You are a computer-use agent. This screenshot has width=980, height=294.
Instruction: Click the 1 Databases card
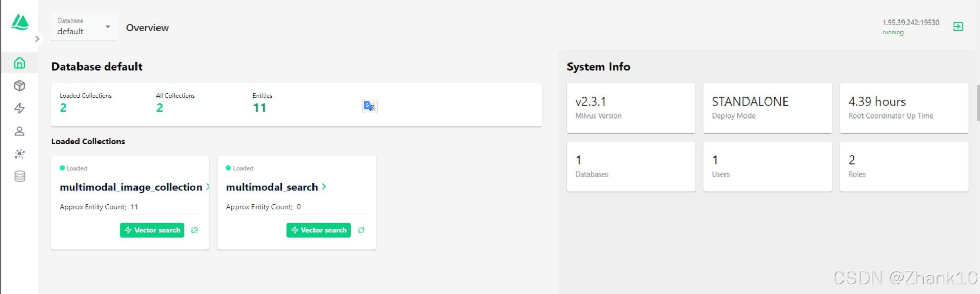631,167
